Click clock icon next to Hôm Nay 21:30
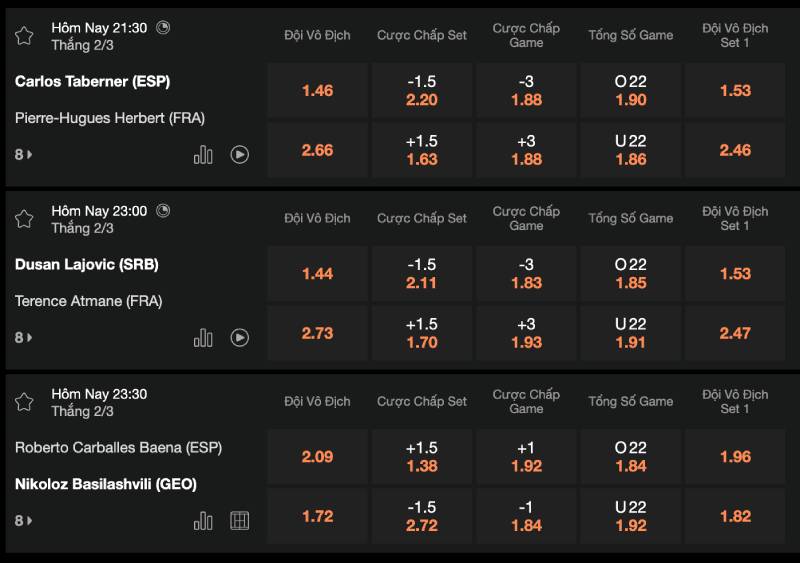Screen dimensions: 800x563 [x=164, y=28]
